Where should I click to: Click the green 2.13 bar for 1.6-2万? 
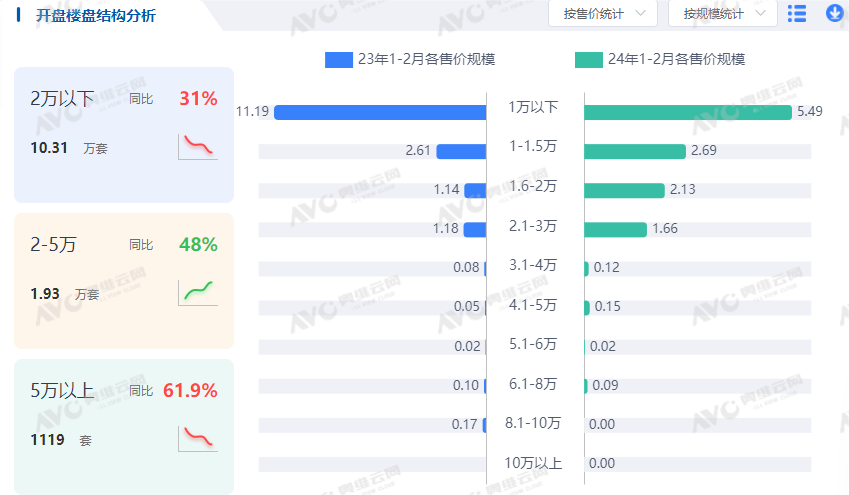click(x=624, y=190)
